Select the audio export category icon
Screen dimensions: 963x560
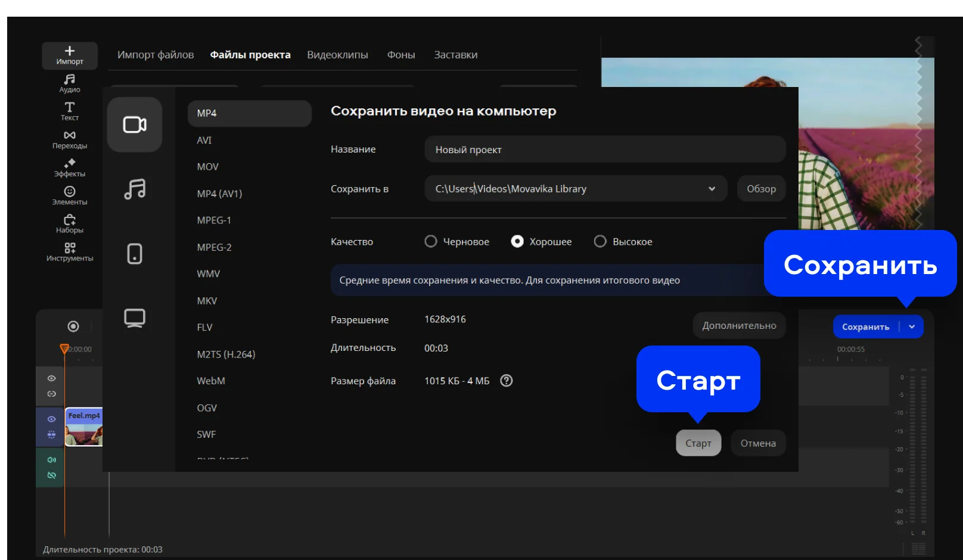point(135,189)
